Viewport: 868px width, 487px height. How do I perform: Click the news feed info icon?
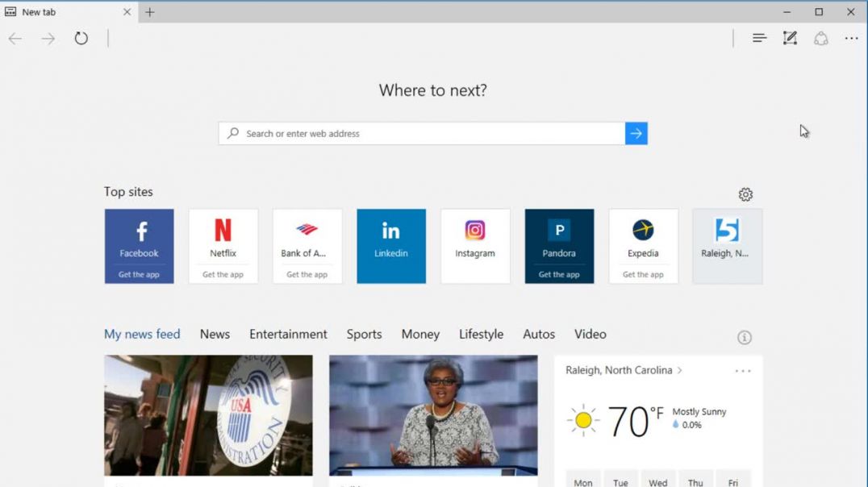[745, 338]
